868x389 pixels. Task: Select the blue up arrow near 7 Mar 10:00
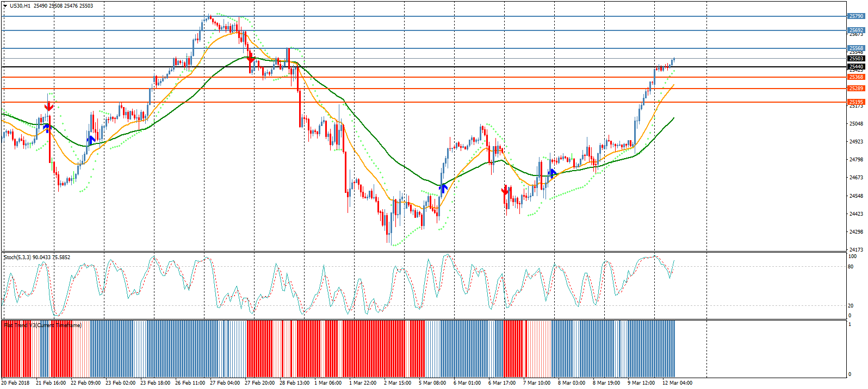coord(553,173)
